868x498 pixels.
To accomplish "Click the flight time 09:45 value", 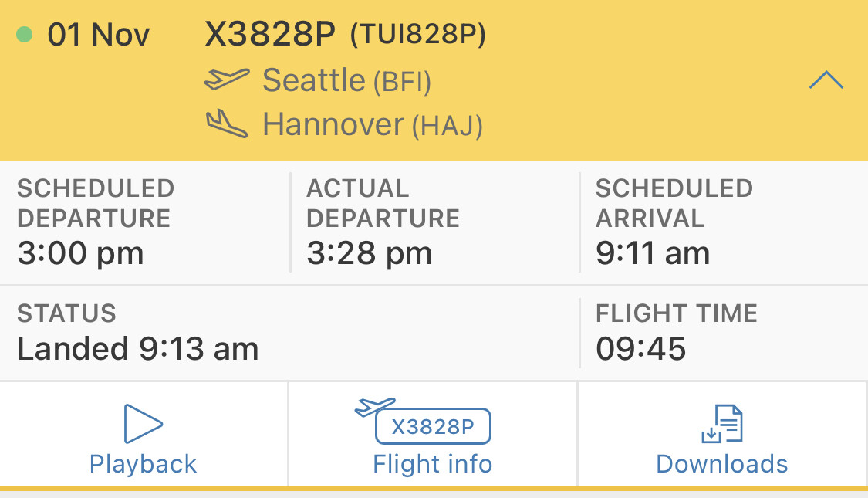I will point(640,349).
